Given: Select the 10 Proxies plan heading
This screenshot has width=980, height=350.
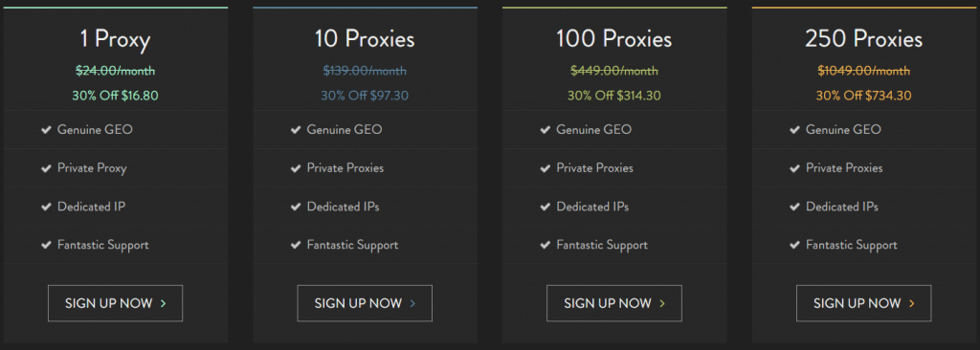Looking at the screenshot, I should tap(365, 40).
